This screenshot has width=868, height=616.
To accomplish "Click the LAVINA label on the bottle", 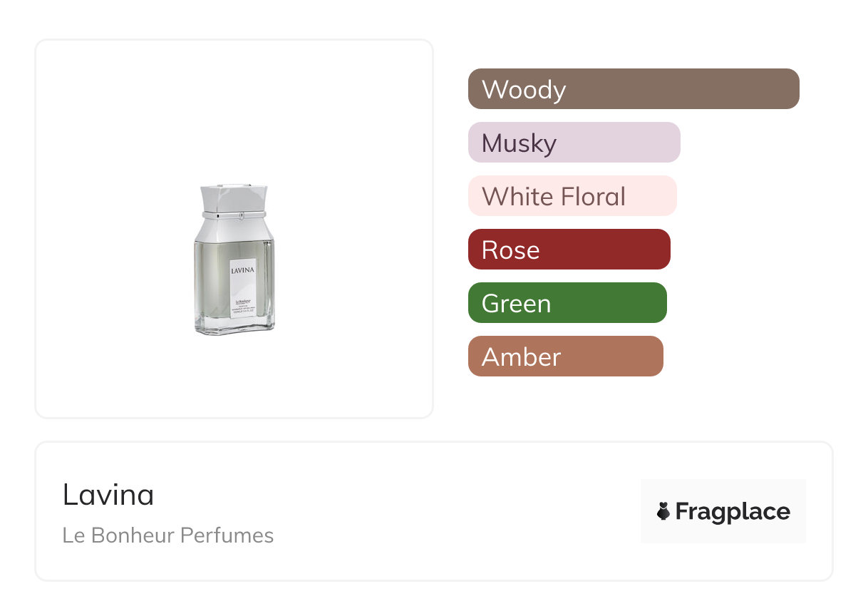I will click(242, 270).
